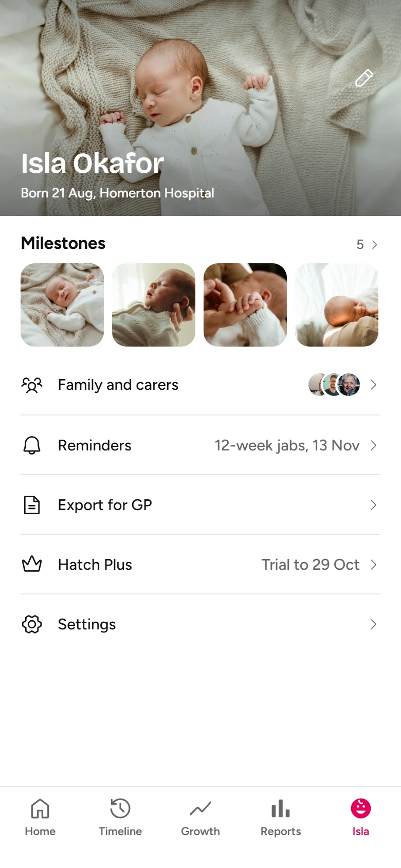Expand the Hatch Plus row chevron
This screenshot has height=868, width=401.
tap(374, 565)
